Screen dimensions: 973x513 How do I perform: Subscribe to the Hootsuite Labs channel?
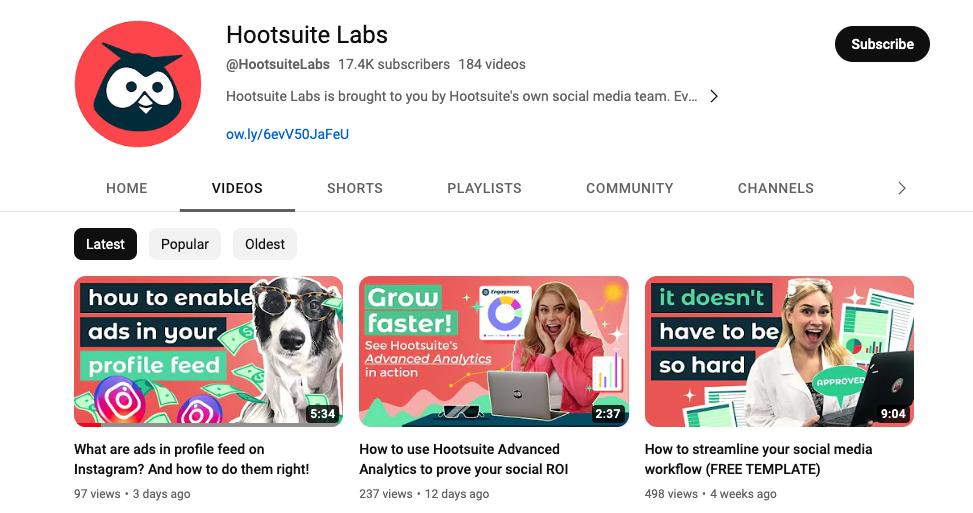click(881, 44)
